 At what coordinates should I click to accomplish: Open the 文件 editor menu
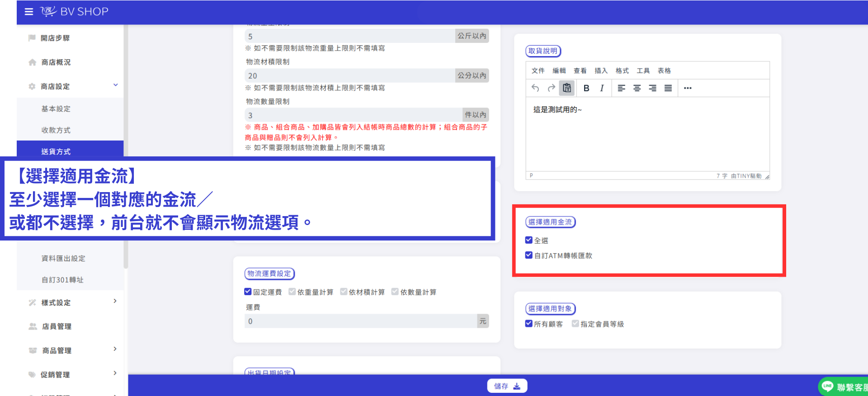point(538,71)
